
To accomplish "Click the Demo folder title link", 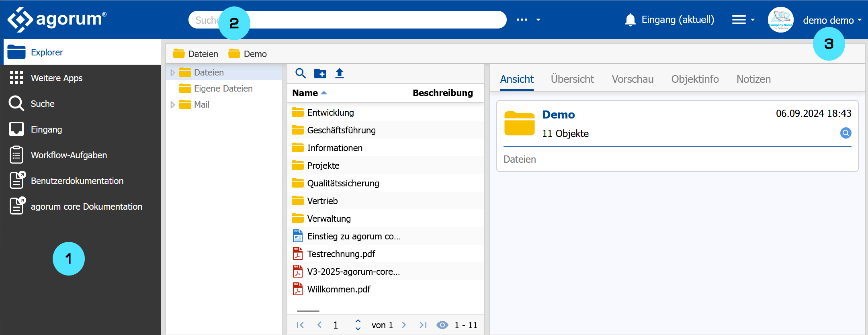I will [559, 114].
